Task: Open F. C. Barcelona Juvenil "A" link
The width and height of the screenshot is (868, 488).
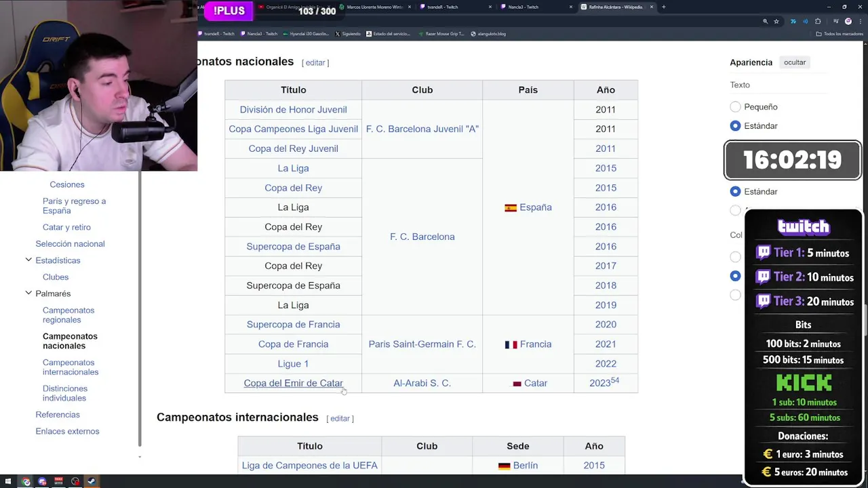Action: pyautogui.click(x=422, y=129)
